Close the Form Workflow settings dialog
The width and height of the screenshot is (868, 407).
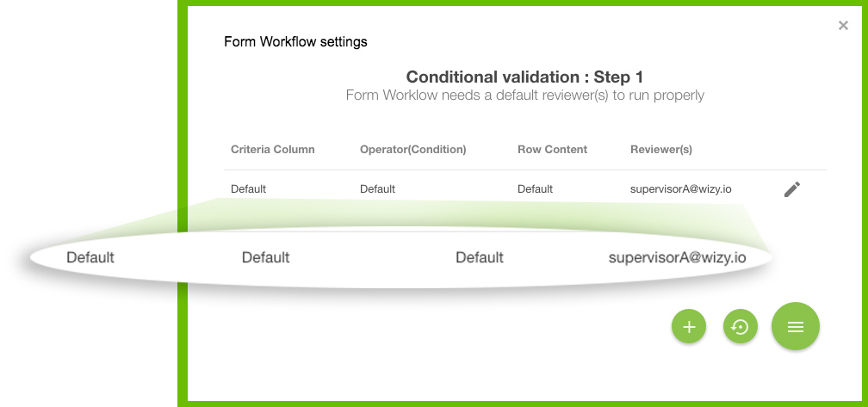tap(843, 26)
